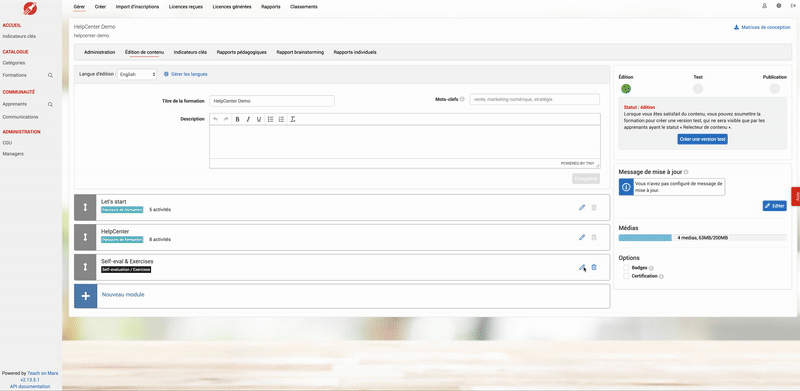Click inside the Description text area
Viewport: 800px width, 391px height.
(x=405, y=142)
